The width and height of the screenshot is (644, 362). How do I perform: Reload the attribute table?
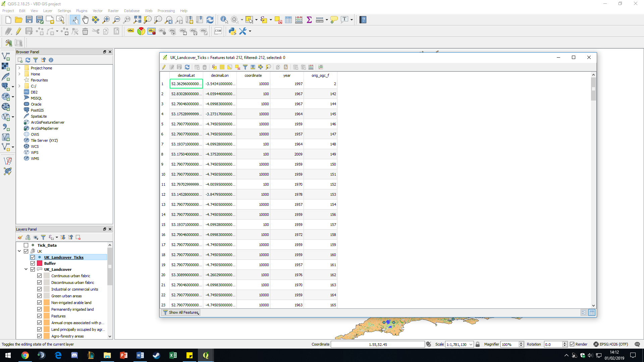(x=187, y=67)
